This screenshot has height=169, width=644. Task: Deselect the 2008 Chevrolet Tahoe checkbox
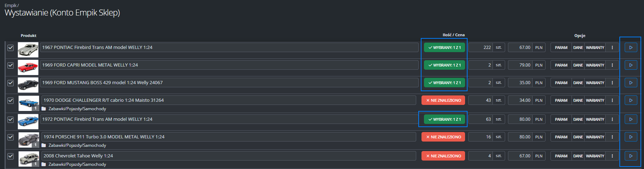11,156
